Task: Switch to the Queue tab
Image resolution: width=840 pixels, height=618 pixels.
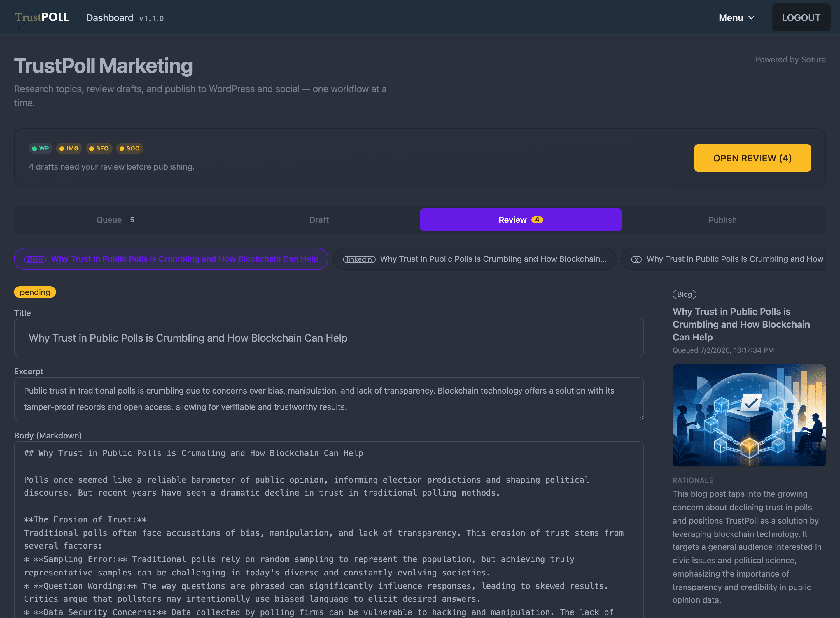Action: point(115,220)
